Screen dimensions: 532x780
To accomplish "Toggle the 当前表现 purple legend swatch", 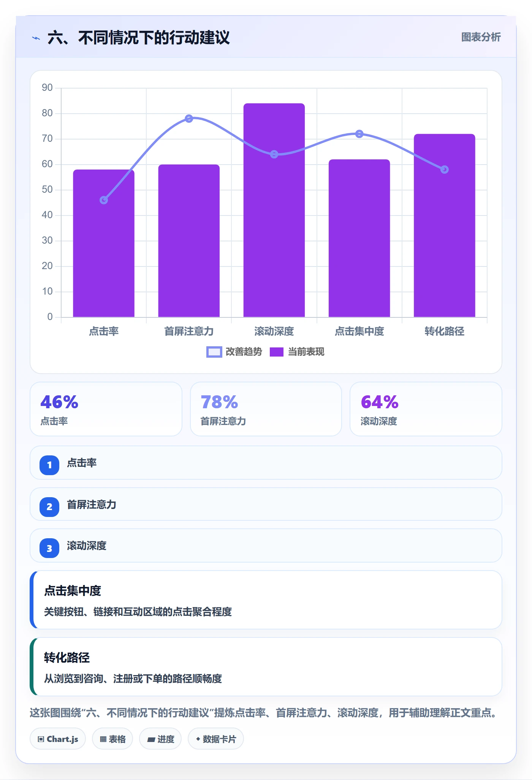I will click(277, 352).
